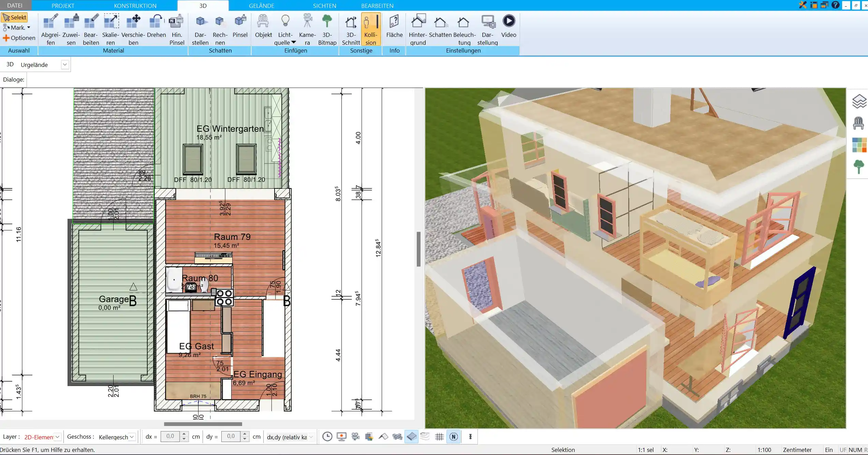Viewport: 868px width, 455px height.
Task: Toggle the grid display
Action: (x=439, y=437)
